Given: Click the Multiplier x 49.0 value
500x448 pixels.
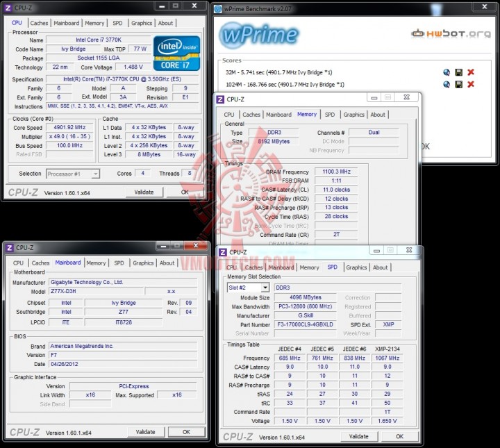Looking at the screenshot, I should (70, 136).
